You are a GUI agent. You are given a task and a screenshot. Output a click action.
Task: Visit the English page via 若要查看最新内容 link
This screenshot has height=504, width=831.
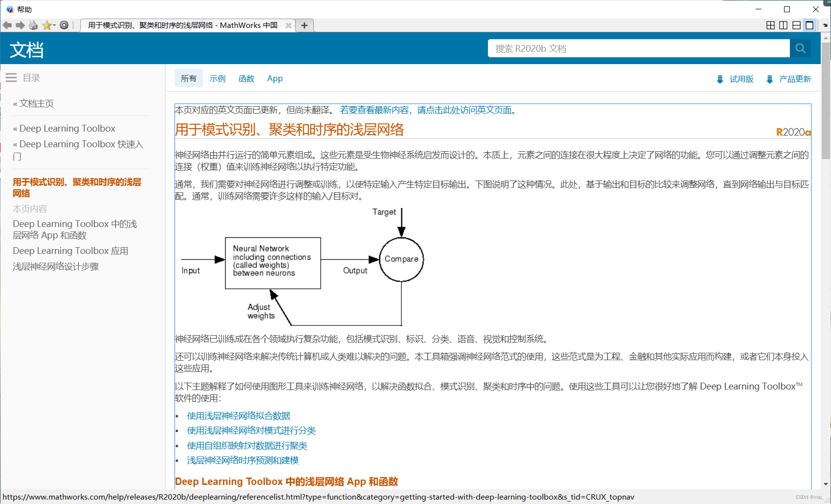[x=428, y=110]
